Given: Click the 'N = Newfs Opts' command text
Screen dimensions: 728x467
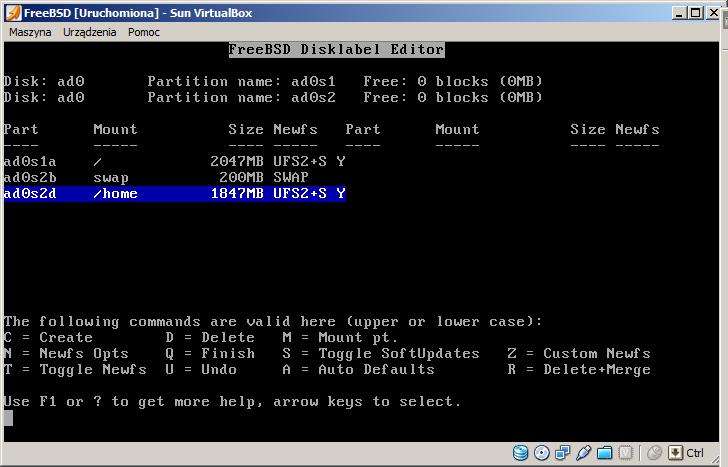Looking at the screenshot, I should (66, 354).
